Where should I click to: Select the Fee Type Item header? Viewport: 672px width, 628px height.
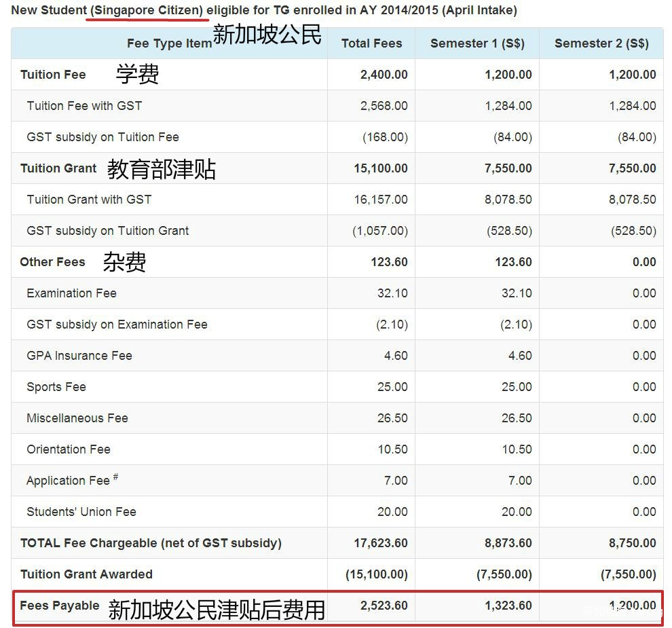(169, 43)
